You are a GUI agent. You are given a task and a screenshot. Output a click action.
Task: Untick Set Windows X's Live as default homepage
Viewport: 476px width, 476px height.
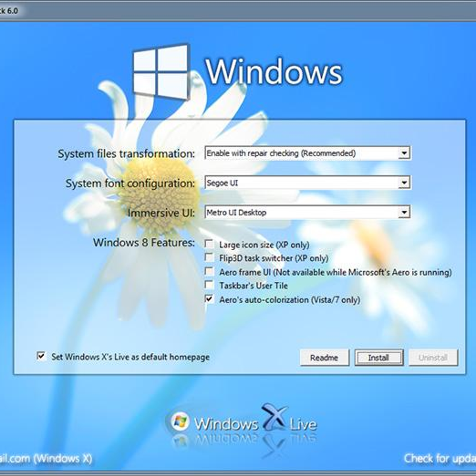point(41,356)
